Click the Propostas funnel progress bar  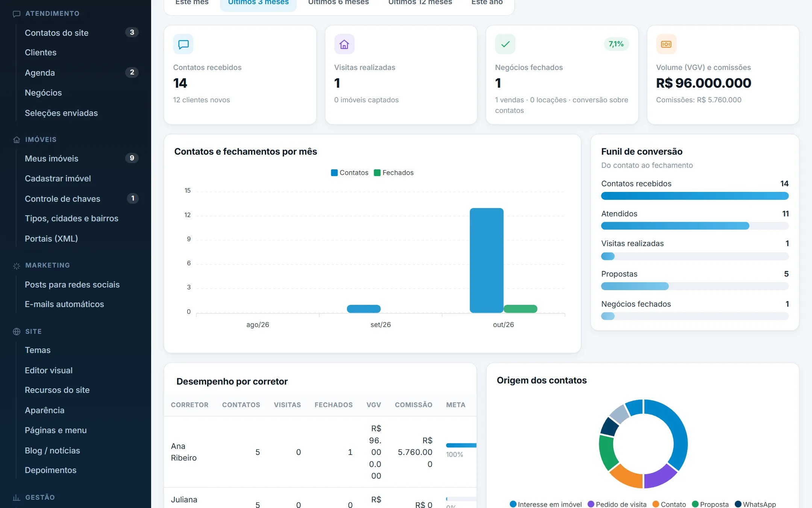pyautogui.click(x=695, y=286)
